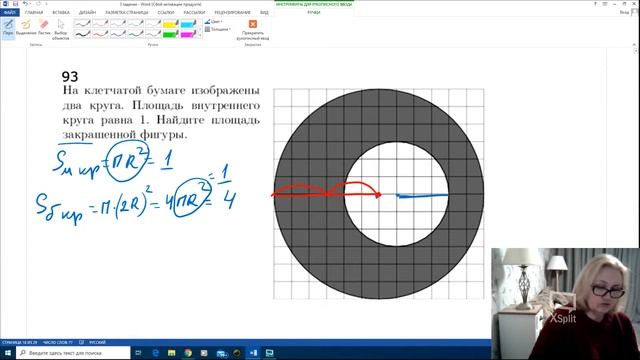Open Windows Start menu
This screenshot has height=360, width=640.
click(8, 353)
